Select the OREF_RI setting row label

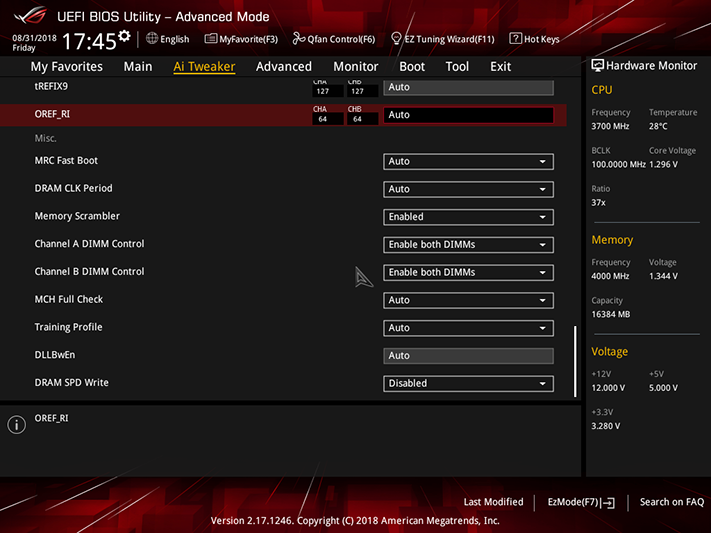(x=52, y=114)
